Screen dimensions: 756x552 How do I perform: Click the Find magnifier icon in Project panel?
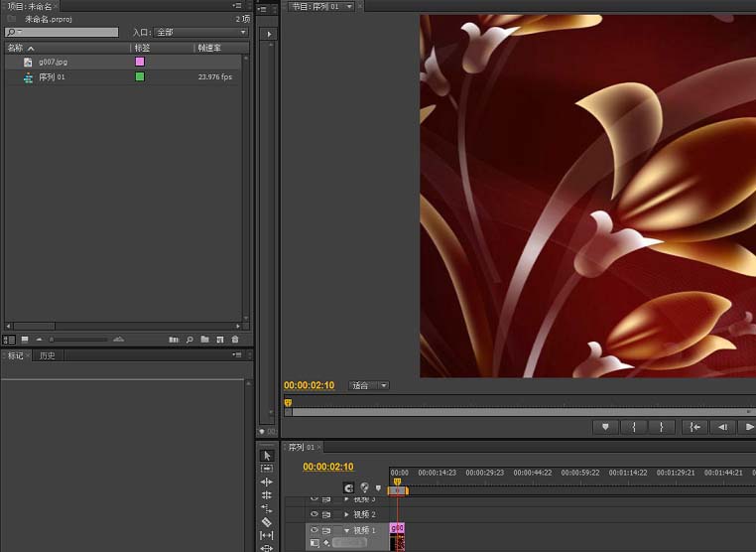[189, 340]
